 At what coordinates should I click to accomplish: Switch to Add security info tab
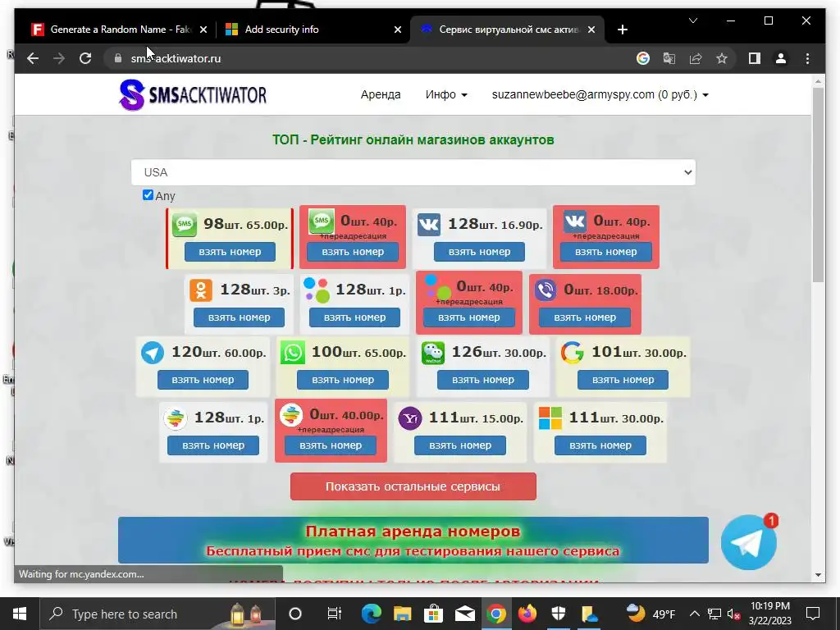point(313,30)
